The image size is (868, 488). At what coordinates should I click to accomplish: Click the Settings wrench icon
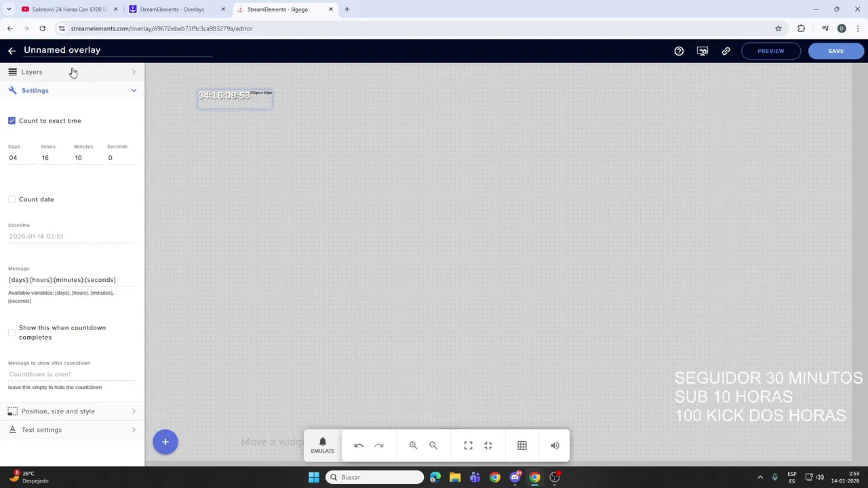(x=12, y=90)
